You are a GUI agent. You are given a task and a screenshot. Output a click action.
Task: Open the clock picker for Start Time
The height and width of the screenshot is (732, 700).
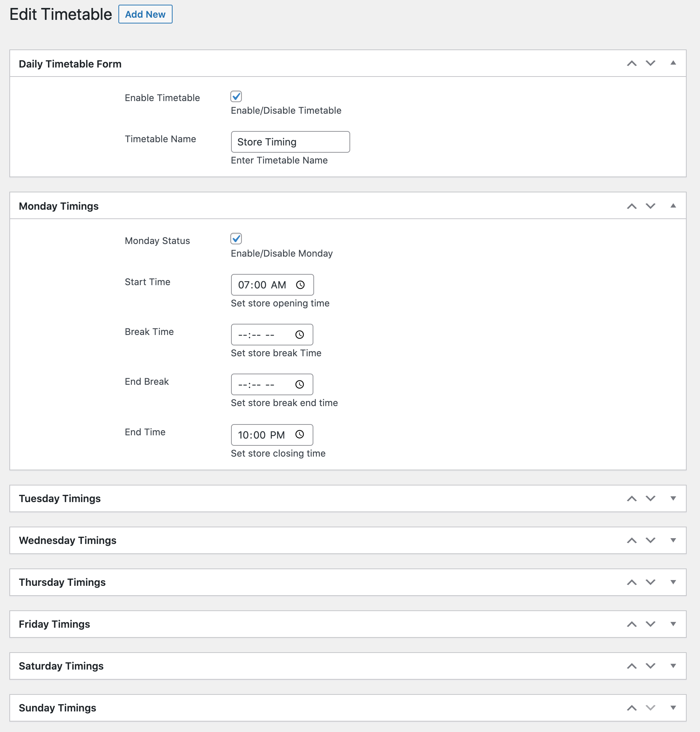tap(300, 285)
